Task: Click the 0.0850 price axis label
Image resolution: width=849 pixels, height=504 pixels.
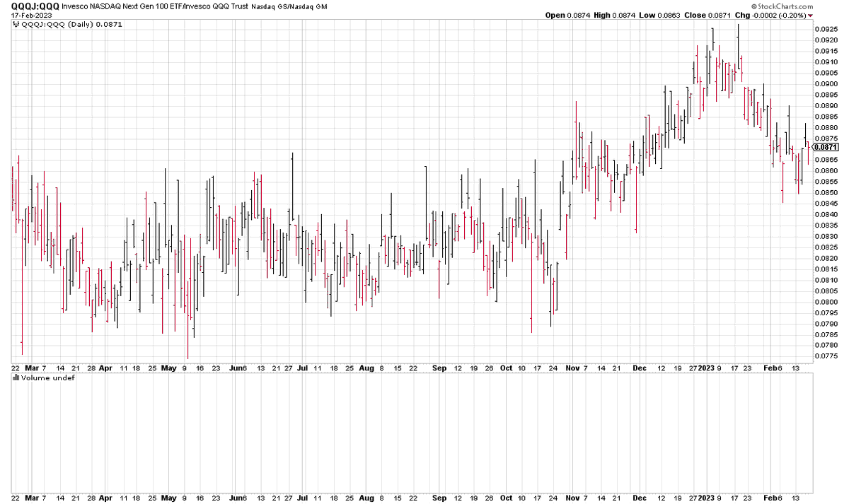Action: [826, 193]
